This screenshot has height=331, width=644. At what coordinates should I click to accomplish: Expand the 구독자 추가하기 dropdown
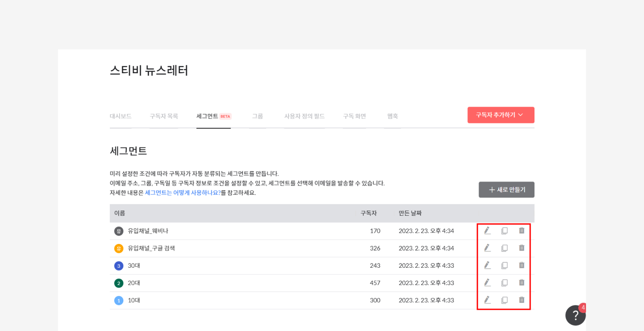click(500, 115)
